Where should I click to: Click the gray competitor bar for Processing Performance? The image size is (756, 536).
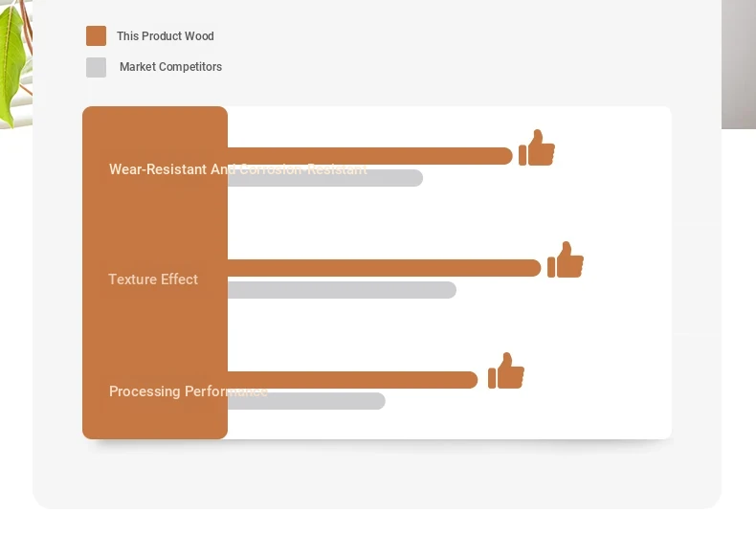[306, 401]
